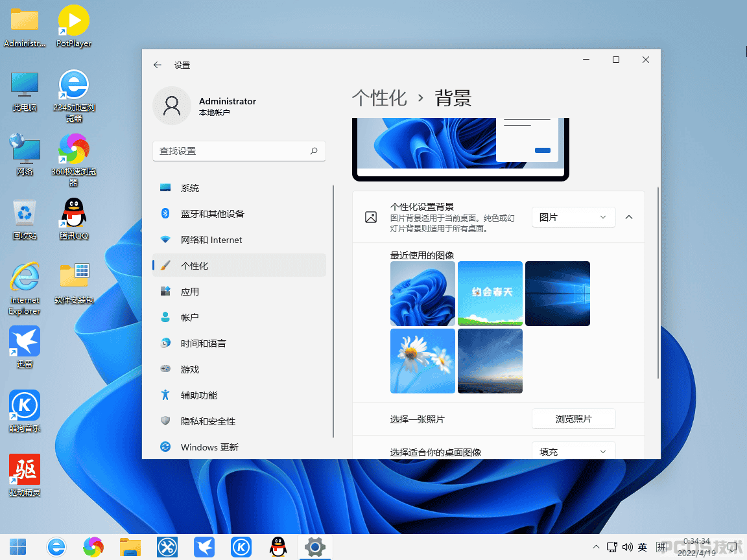747x560 pixels.
Task: Open 回收站 on the desktop
Action: click(25, 219)
